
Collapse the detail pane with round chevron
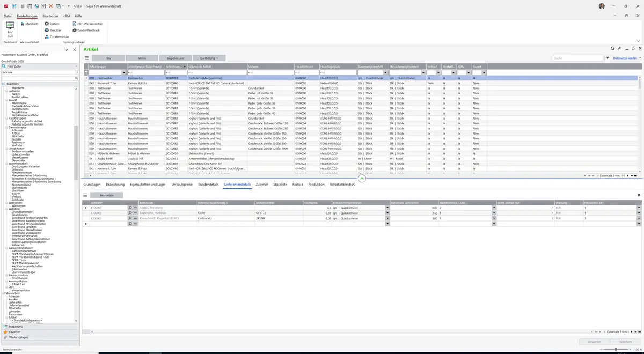(362, 179)
